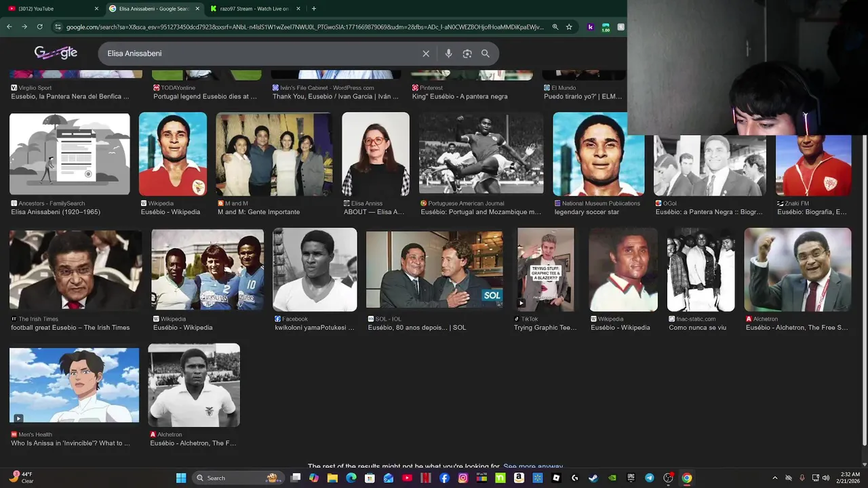Open File Explorer from the taskbar
Image resolution: width=868 pixels, height=488 pixels.
(x=332, y=478)
